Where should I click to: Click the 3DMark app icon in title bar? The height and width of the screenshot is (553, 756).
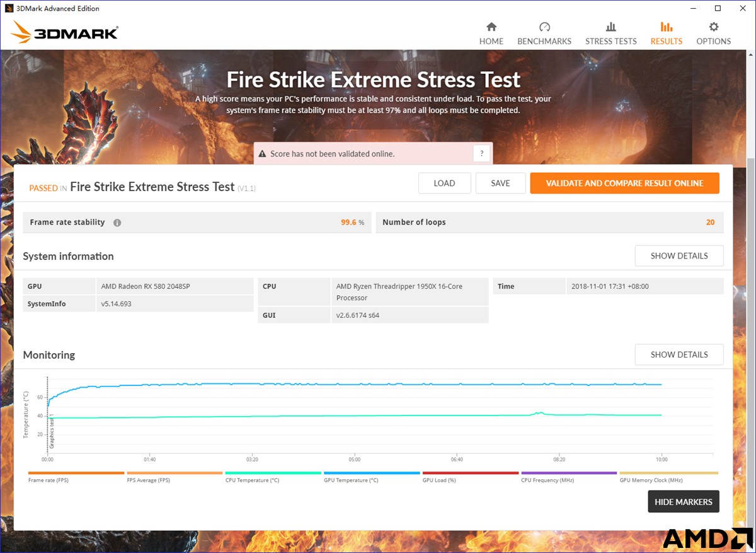pos(9,8)
